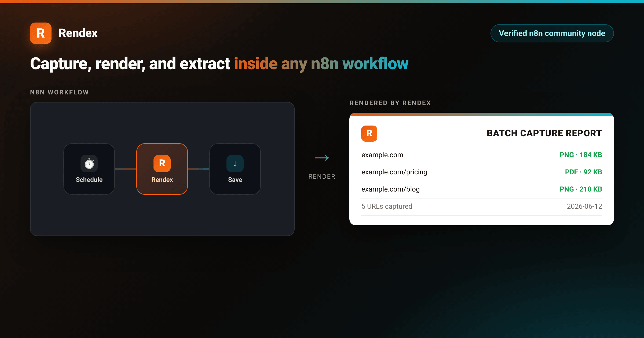
Task: Click the Verified n8n community node badge
Action: coord(552,33)
